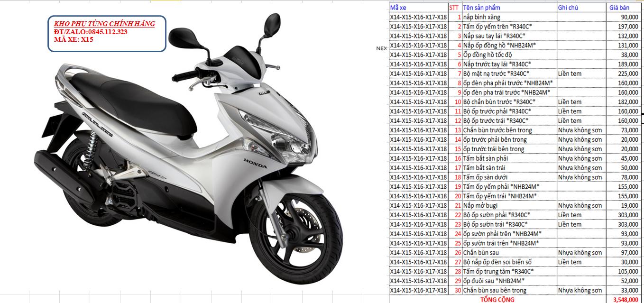Select the '19,000' price cell
This screenshot has height=303, width=644.
(x=623, y=205)
